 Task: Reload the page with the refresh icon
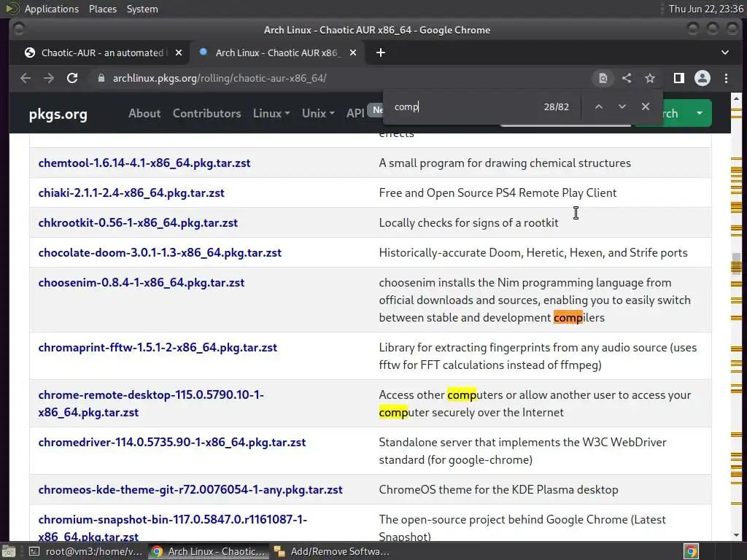point(72,78)
